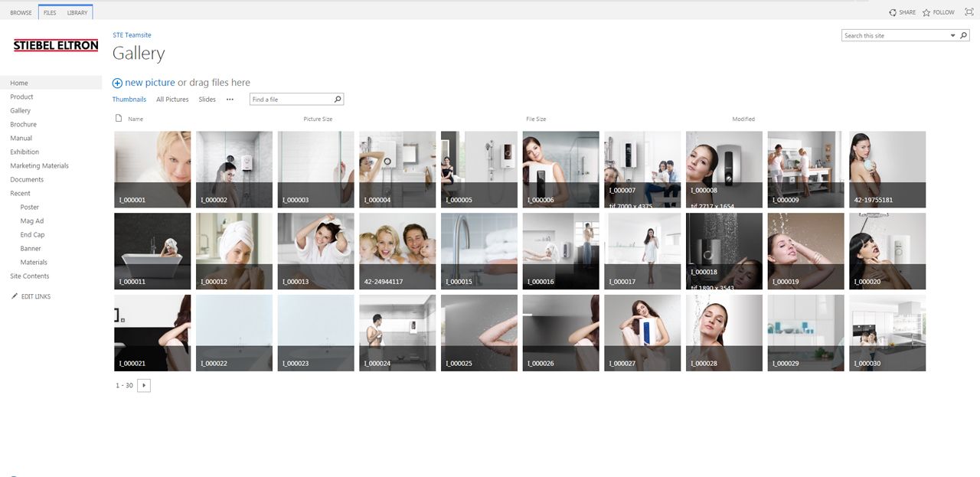Click the Share label in top bar
The width and height of the screenshot is (980, 477).
[907, 12]
